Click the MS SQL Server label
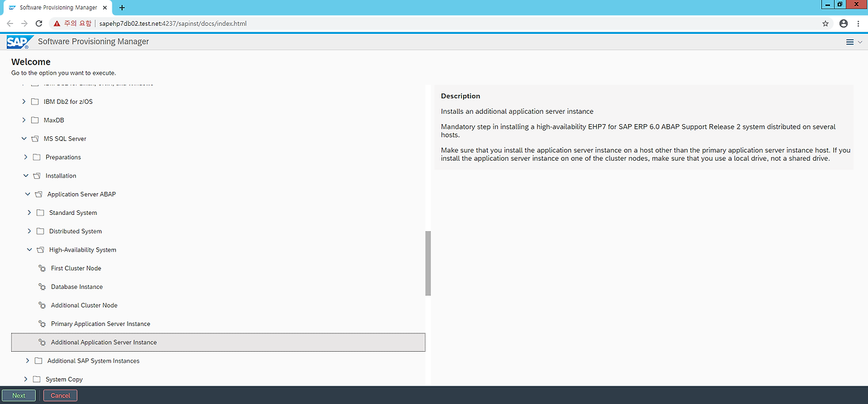 click(65, 138)
